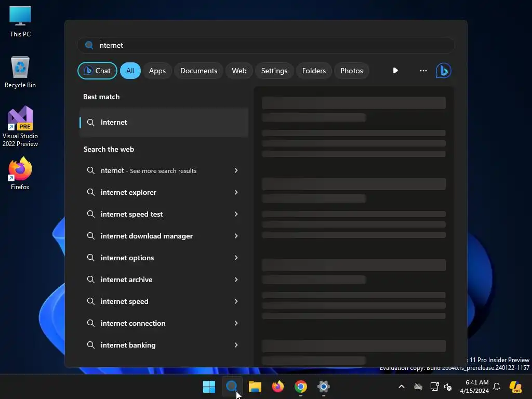Image resolution: width=532 pixels, height=399 pixels.
Task: Open the clock showing 6:41 AM
Action: [474, 387]
